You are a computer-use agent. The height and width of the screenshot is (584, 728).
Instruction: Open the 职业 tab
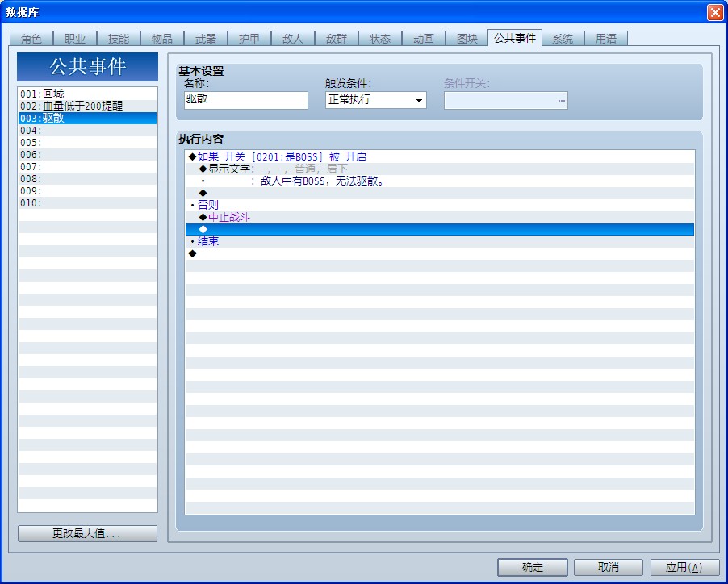[x=75, y=39]
